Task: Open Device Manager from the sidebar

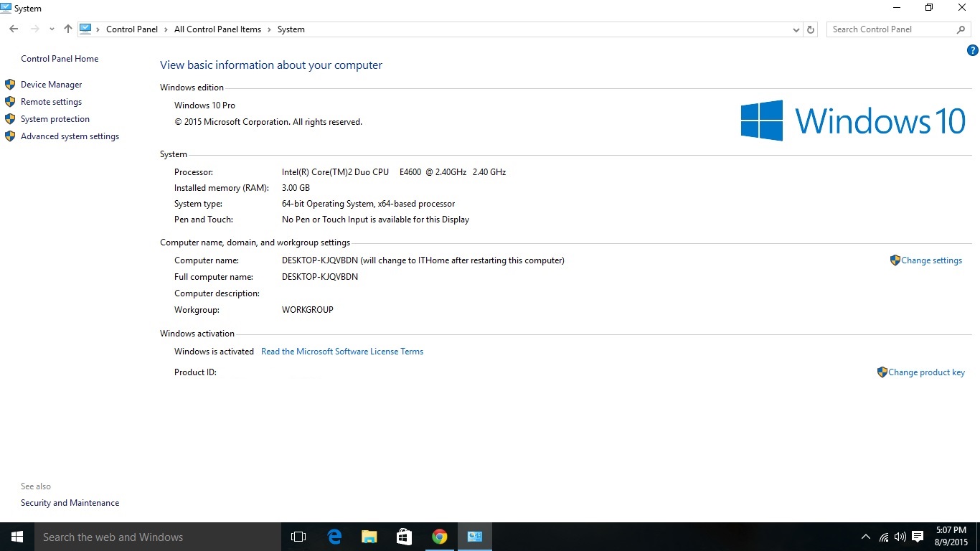Action: tap(51, 85)
